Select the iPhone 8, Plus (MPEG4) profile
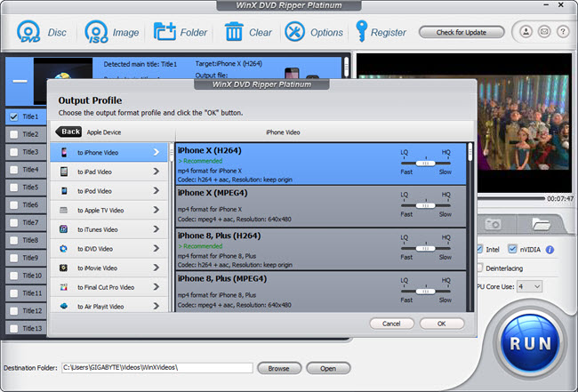 pos(321,292)
